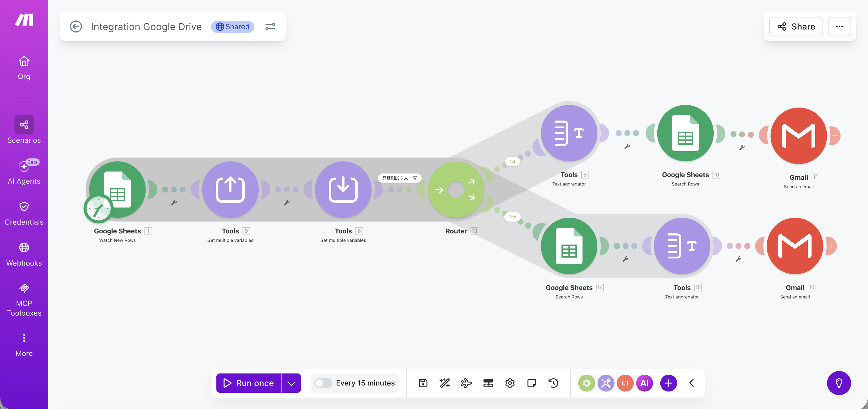The width and height of the screenshot is (868, 409).
Task: Open Google Sheets 14 Search Rows module
Action: [x=569, y=246]
